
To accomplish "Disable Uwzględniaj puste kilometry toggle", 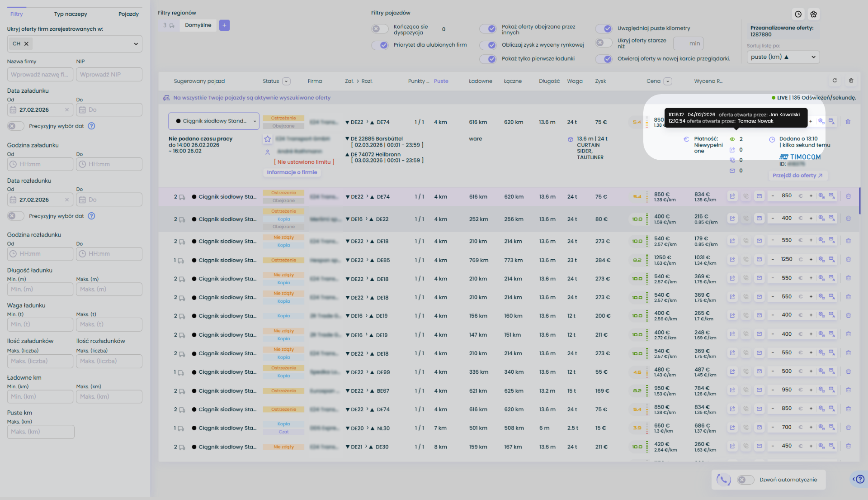I will [604, 29].
